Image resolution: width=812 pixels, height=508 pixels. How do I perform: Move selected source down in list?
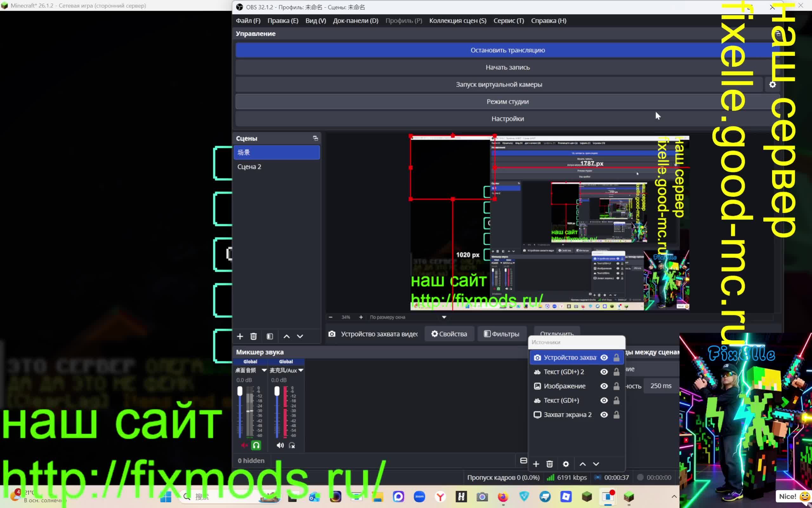coord(596,464)
